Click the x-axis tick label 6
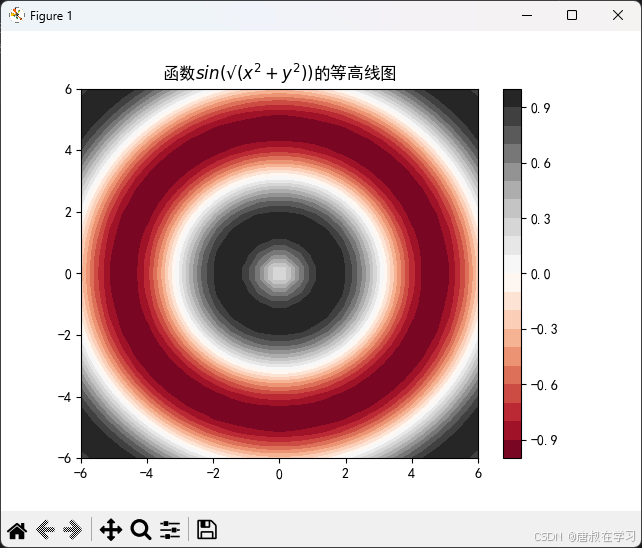The image size is (642, 548). [x=478, y=474]
